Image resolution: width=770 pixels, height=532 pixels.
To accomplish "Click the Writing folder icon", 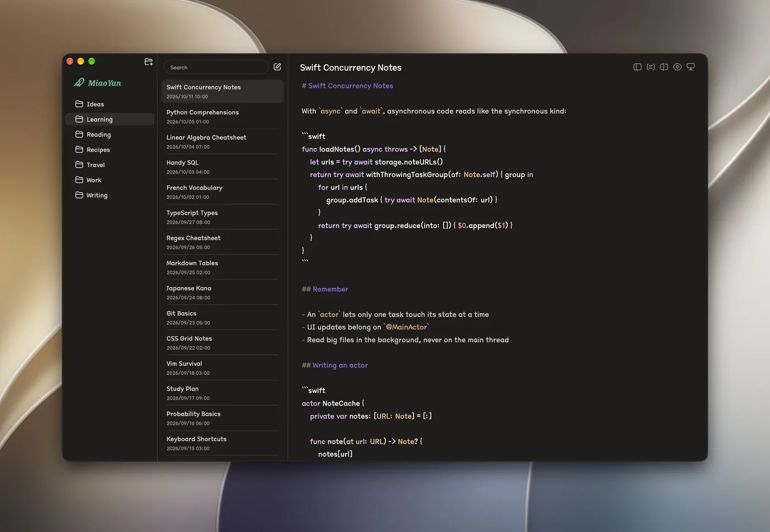I will (79, 195).
